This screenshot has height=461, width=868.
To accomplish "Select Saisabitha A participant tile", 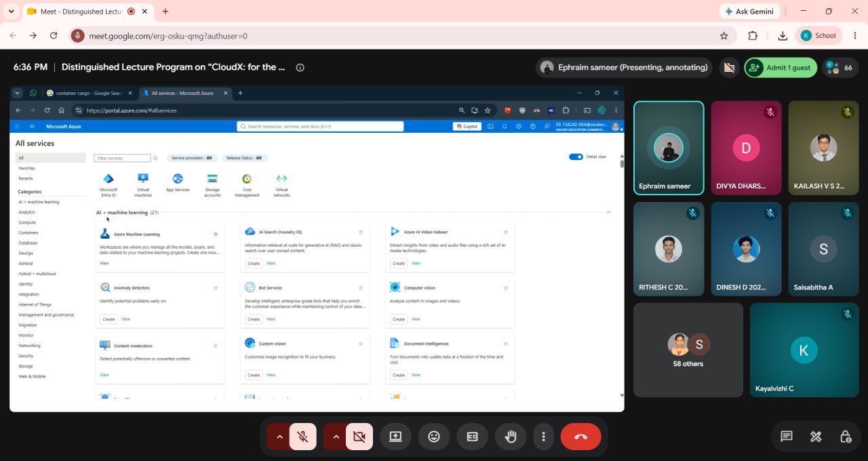I will [x=823, y=249].
